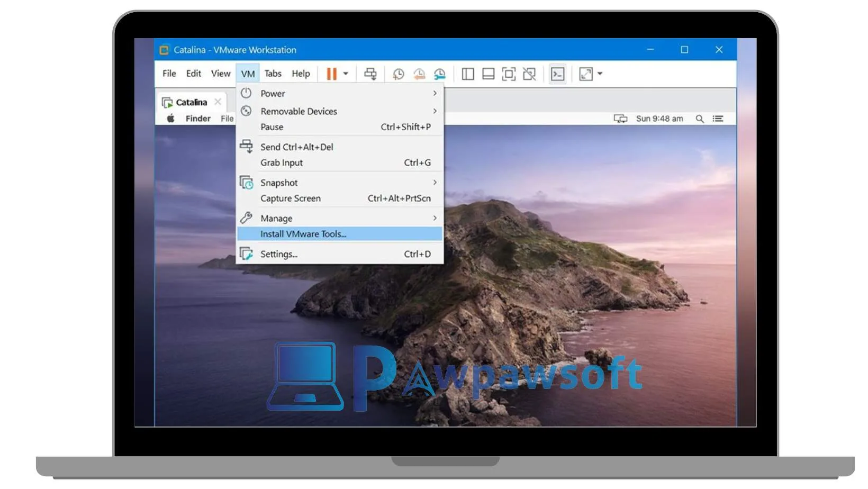This screenshot has width=868, height=489.
Task: Open Settings from the VM menu
Action: click(x=340, y=254)
